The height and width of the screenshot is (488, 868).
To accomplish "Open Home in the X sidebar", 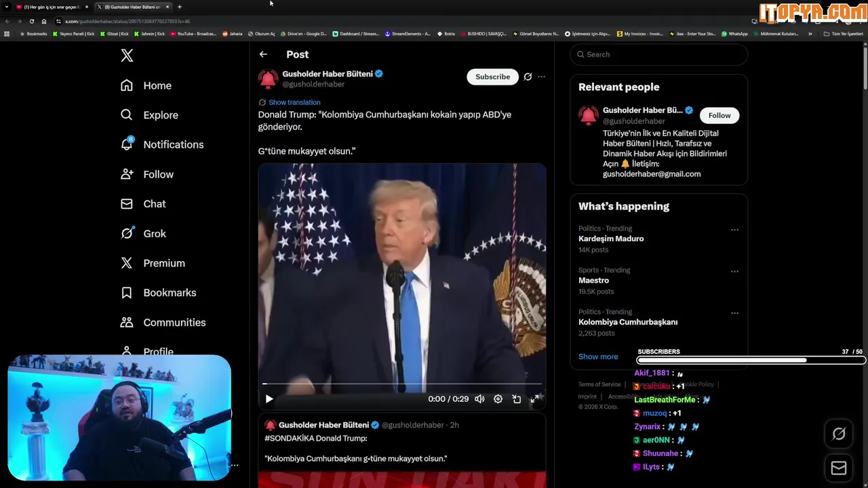I will (x=146, y=85).
